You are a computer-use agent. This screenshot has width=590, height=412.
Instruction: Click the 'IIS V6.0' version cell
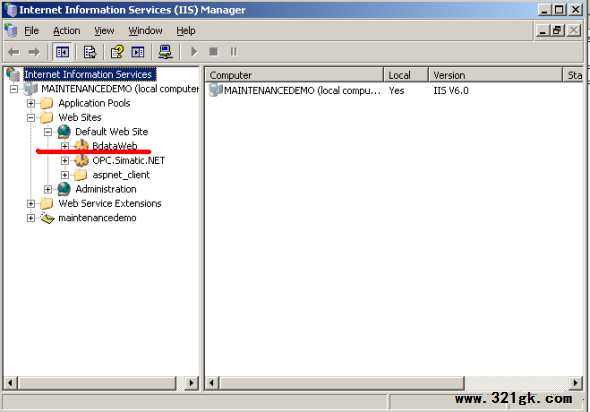point(451,91)
